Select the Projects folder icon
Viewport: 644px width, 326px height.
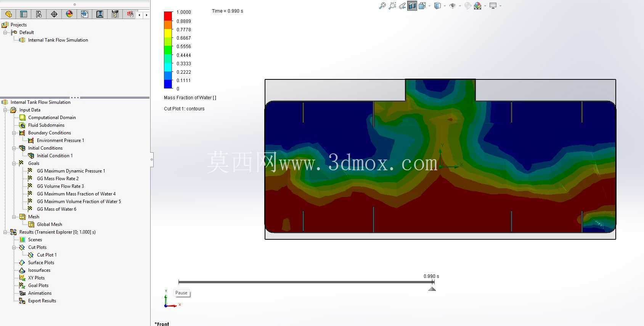point(5,25)
